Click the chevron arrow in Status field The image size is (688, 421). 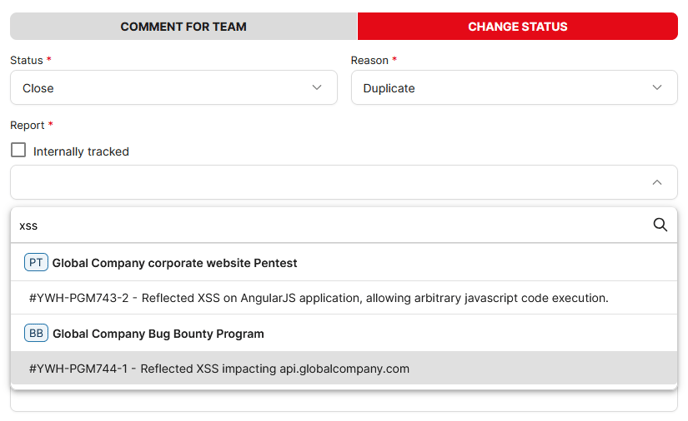point(317,87)
